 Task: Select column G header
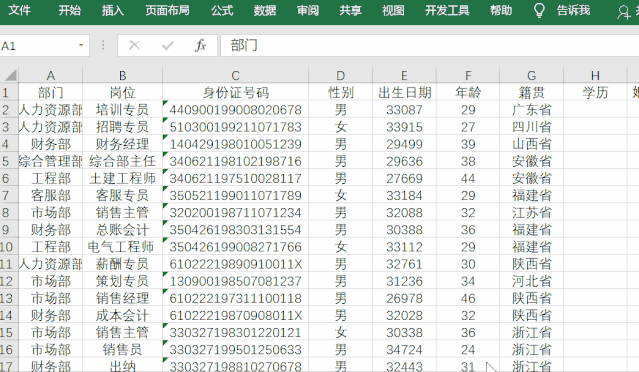coord(531,75)
